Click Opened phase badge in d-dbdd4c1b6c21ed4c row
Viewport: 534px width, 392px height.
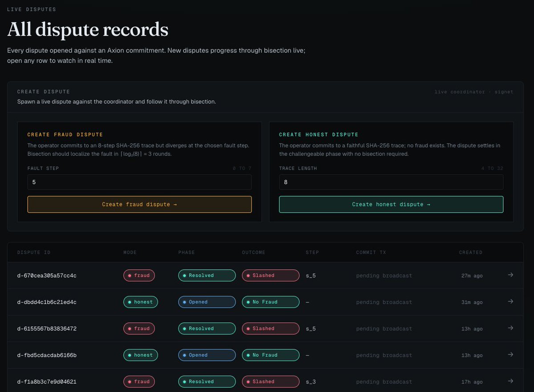click(x=207, y=302)
